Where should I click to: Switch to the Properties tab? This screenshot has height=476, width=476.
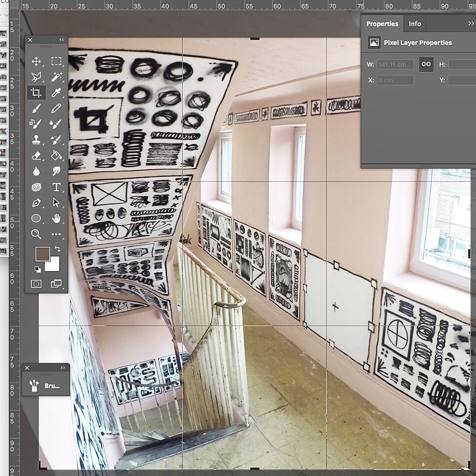click(x=382, y=23)
